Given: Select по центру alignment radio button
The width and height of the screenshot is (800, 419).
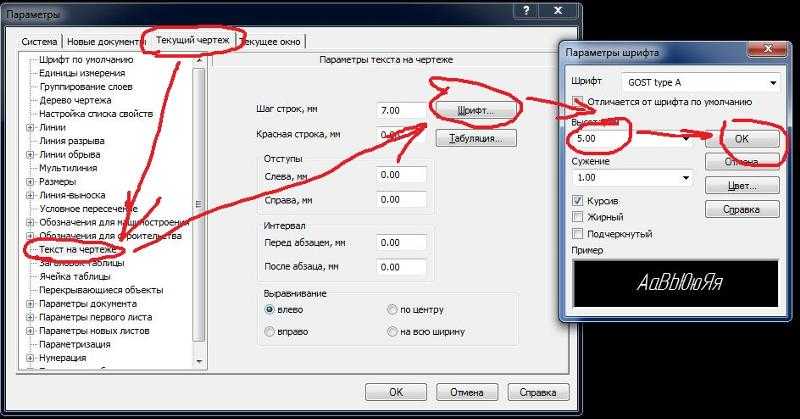Looking at the screenshot, I should [392, 309].
